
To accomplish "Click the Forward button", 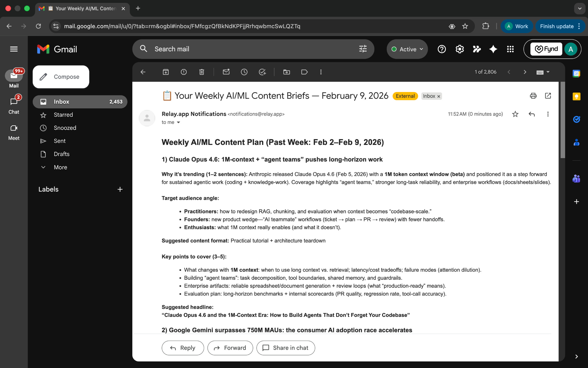I will tap(230, 348).
